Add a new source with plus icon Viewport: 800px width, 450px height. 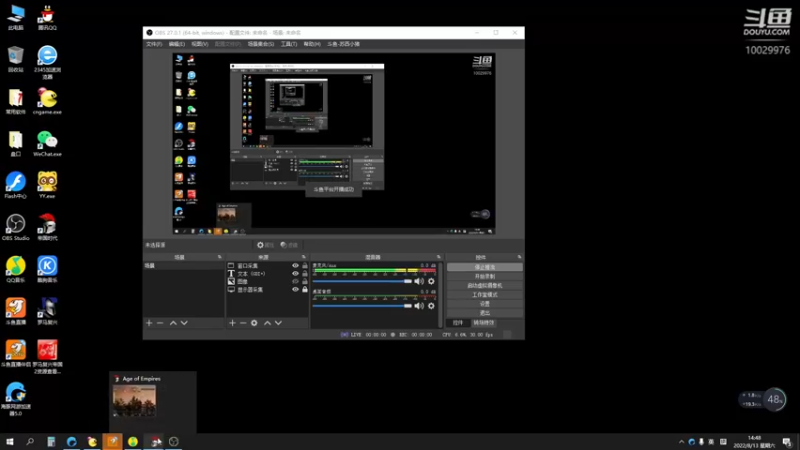pos(232,323)
